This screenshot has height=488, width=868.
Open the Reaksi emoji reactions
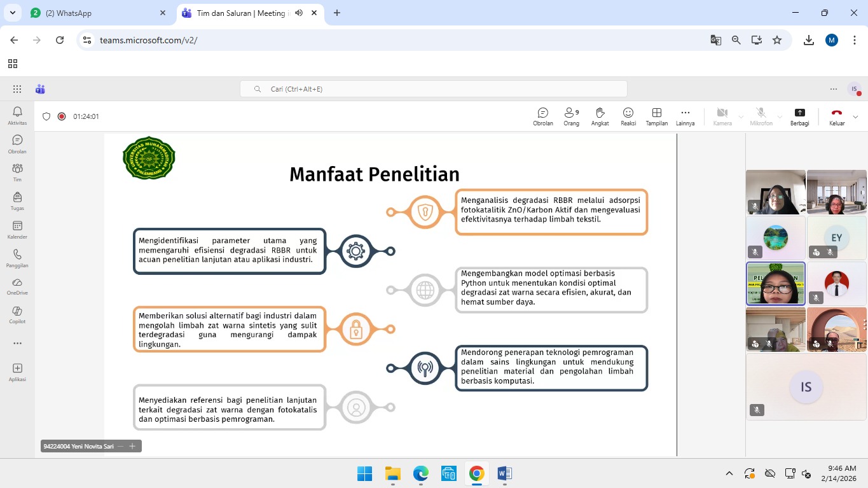click(628, 116)
